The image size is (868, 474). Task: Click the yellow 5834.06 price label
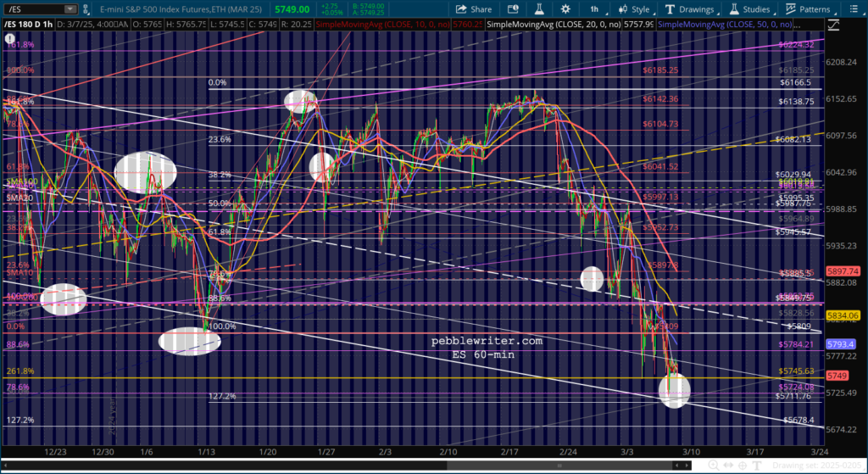click(x=849, y=315)
